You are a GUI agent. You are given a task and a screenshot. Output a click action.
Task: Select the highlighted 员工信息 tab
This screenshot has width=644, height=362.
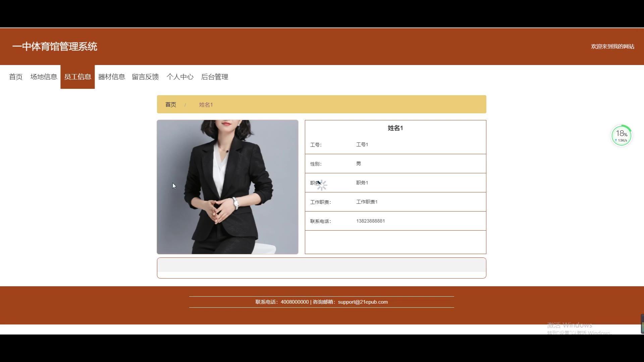click(77, 77)
